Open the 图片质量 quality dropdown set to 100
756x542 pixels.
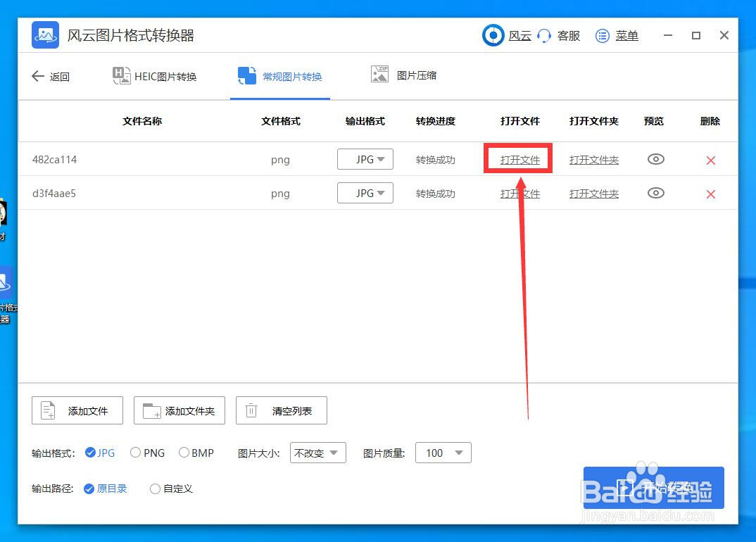[x=443, y=453]
